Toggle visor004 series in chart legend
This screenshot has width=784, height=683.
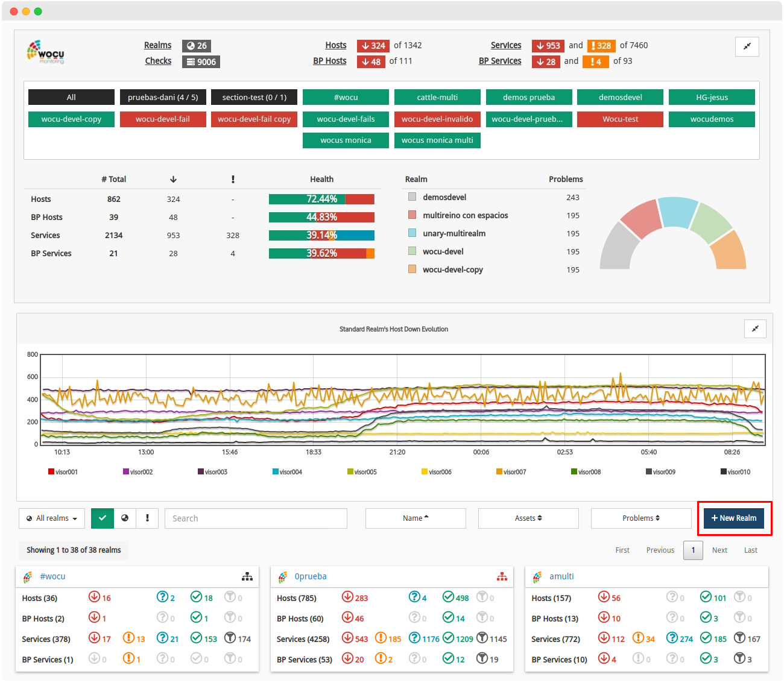(x=287, y=472)
